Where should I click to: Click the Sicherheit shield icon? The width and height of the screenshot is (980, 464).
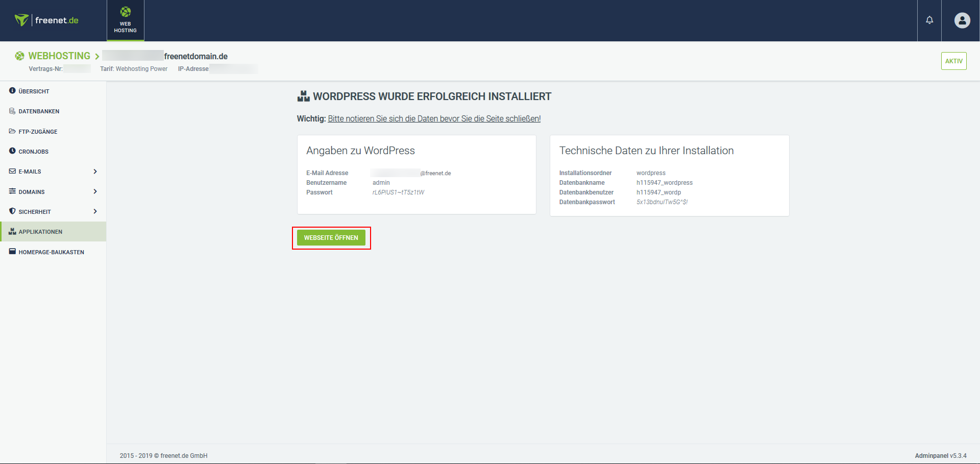click(12, 211)
